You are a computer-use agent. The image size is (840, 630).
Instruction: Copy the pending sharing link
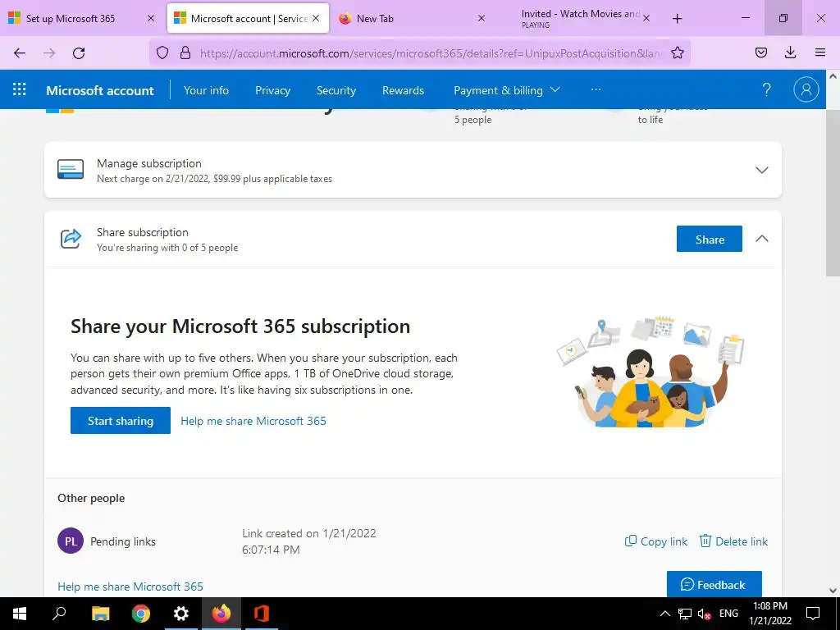coord(655,541)
